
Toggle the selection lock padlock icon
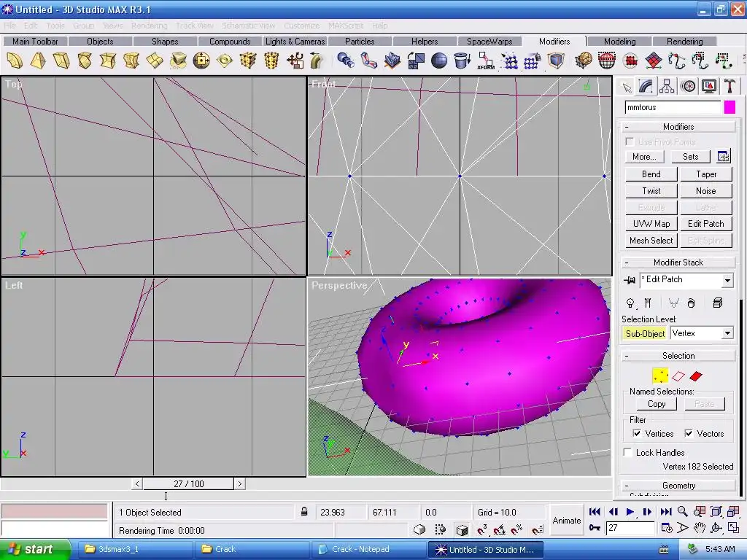pos(304,513)
